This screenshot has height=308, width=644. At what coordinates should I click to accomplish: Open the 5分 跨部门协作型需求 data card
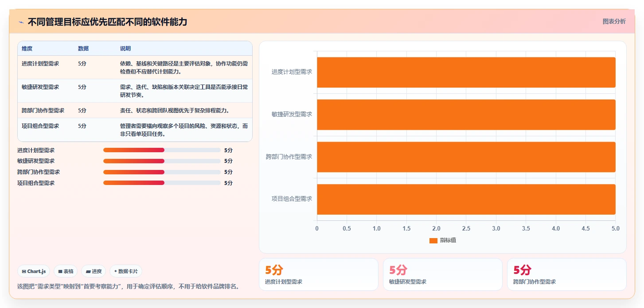pyautogui.click(x=567, y=274)
